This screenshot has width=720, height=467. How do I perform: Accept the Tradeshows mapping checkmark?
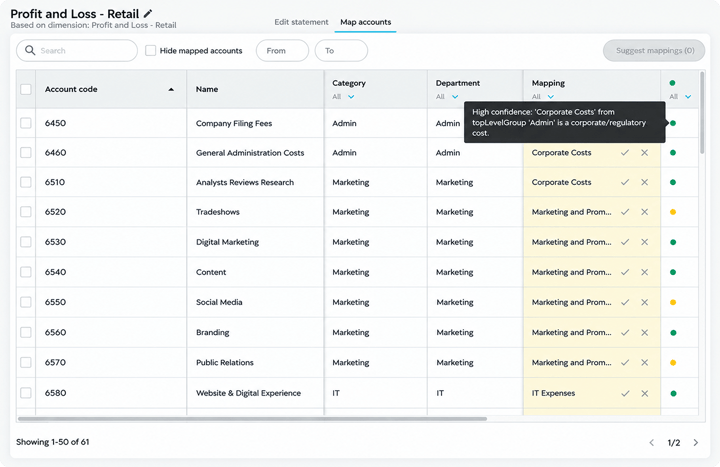(625, 212)
